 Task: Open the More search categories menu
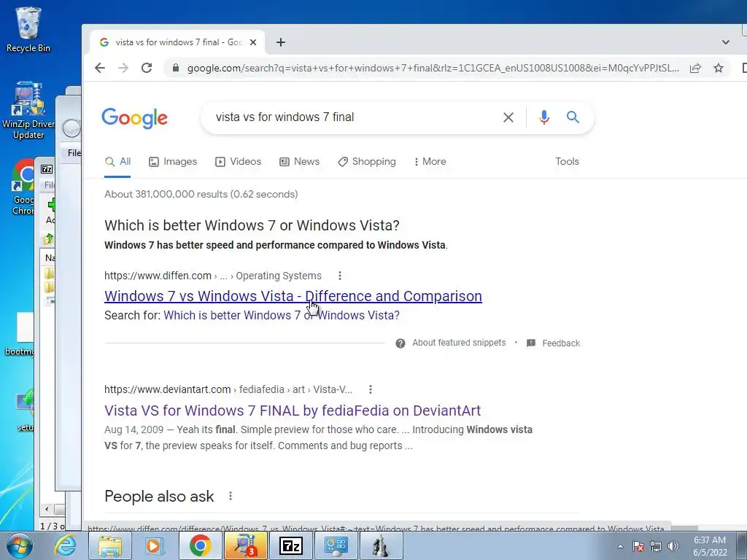[430, 161]
